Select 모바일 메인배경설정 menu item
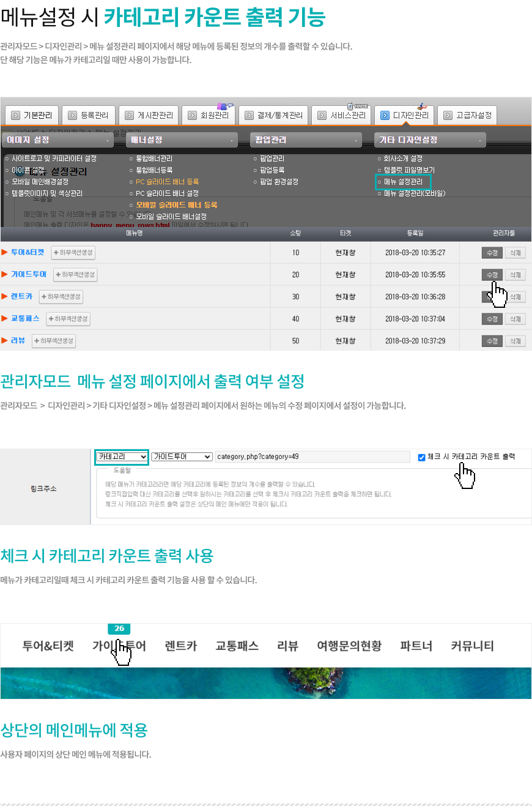The height and width of the screenshot is (806, 532). pos(40,182)
